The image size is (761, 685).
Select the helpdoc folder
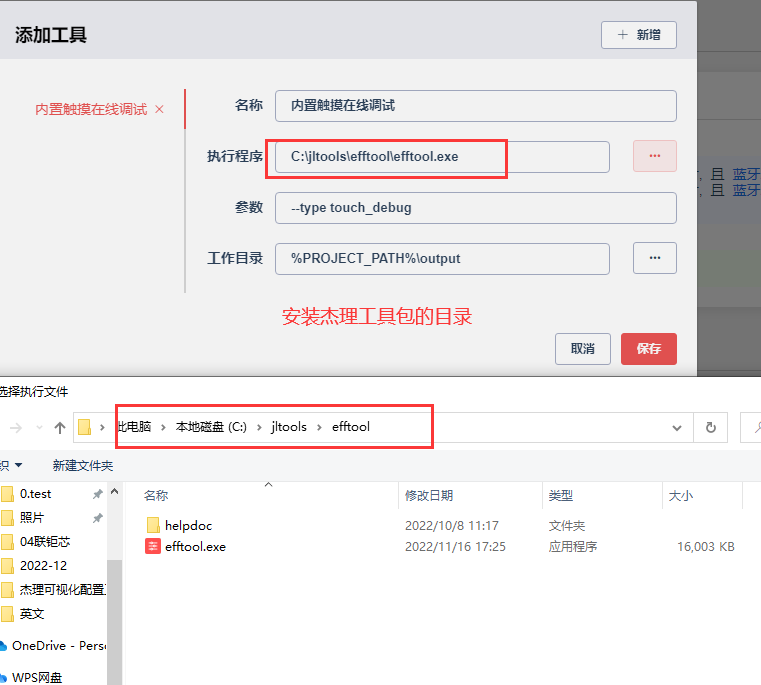click(x=188, y=526)
